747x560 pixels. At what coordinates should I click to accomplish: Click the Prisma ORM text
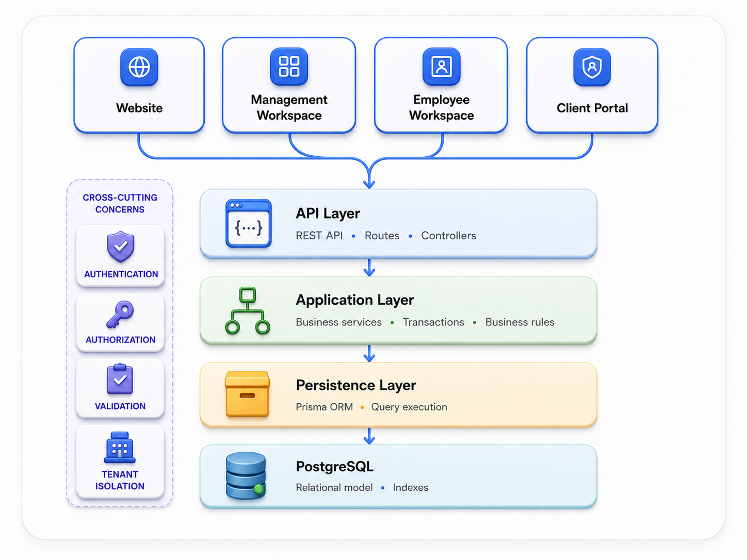324,407
